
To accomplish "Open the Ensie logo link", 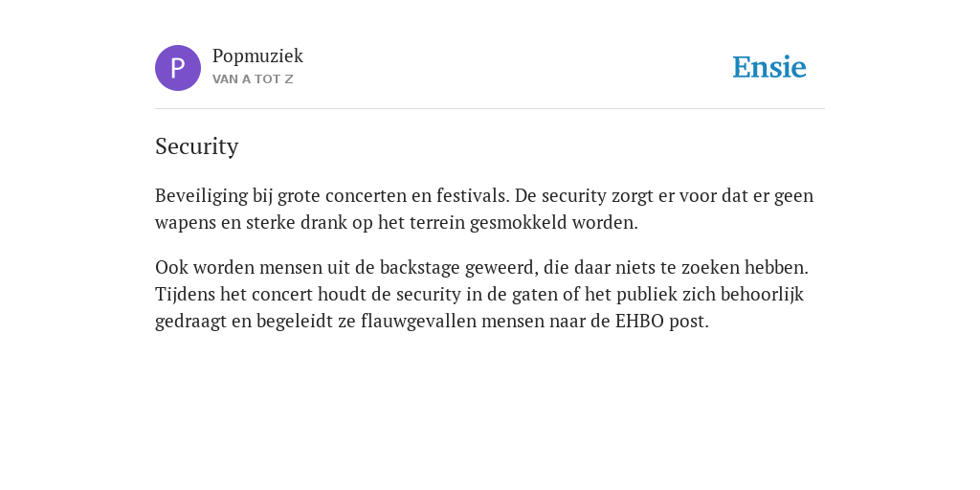I will click(x=769, y=67).
